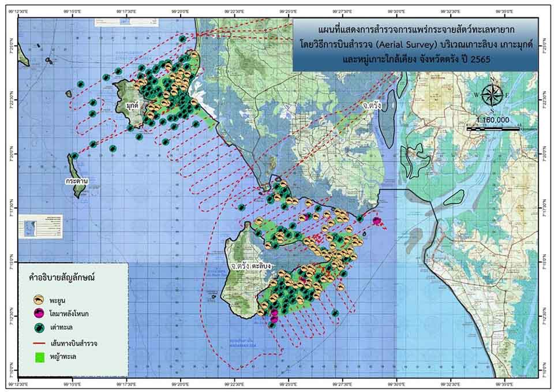The image size is (554, 392).
Task: Click the compass rose north arrow
Action: pos(492,94)
